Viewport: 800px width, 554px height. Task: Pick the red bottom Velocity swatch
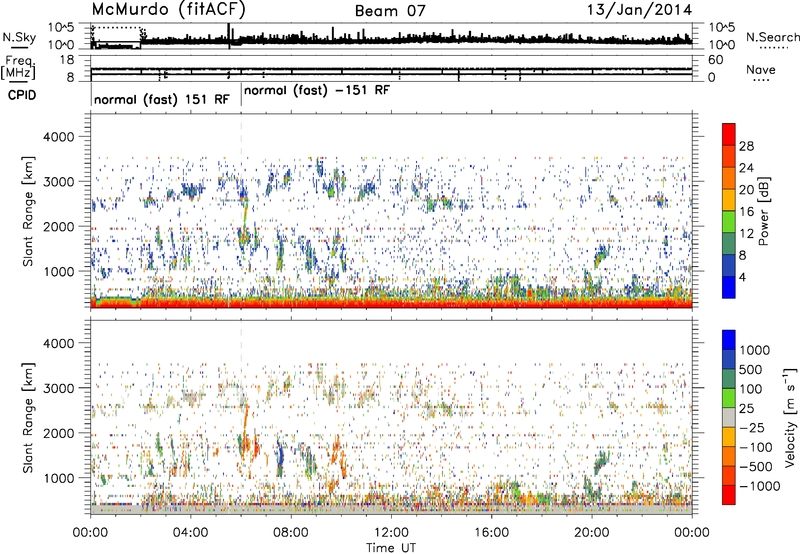coord(729,495)
